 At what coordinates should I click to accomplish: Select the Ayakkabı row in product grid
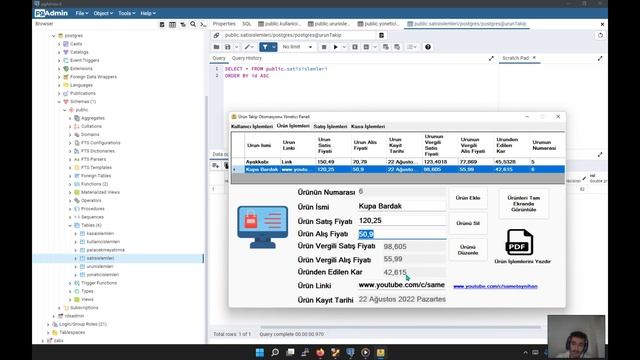tap(398, 162)
